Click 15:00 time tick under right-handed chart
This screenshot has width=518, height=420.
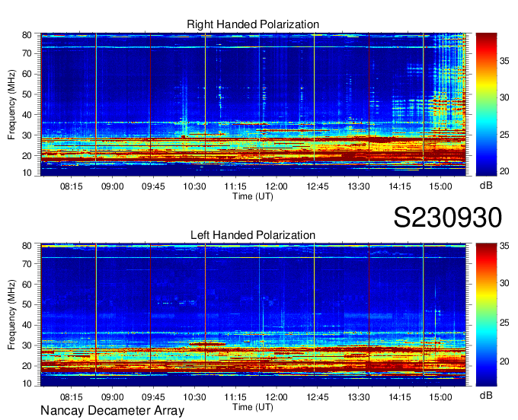point(441,186)
